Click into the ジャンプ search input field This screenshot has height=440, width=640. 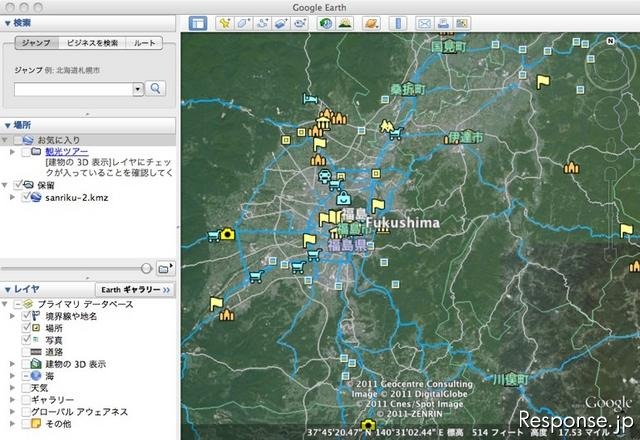[x=73, y=89]
